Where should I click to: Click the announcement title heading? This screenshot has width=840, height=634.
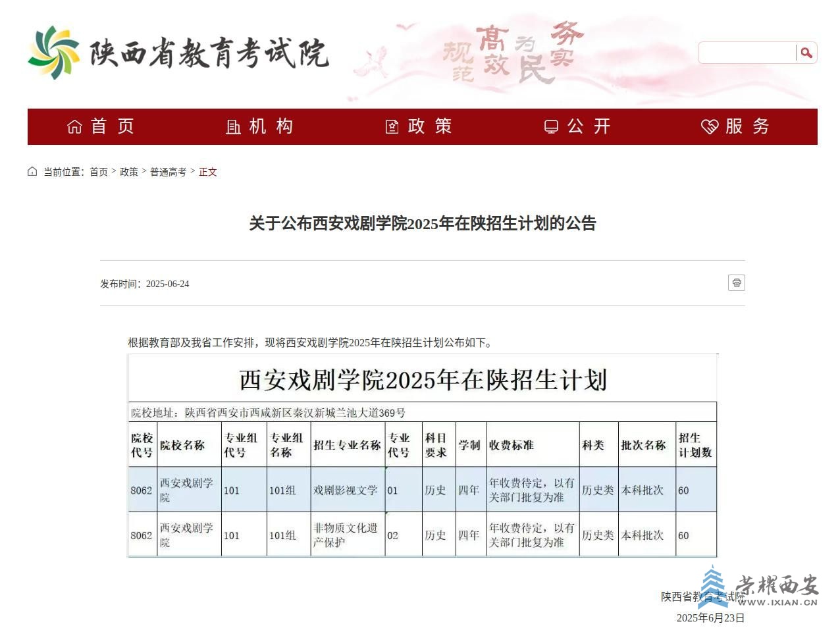[x=422, y=224]
